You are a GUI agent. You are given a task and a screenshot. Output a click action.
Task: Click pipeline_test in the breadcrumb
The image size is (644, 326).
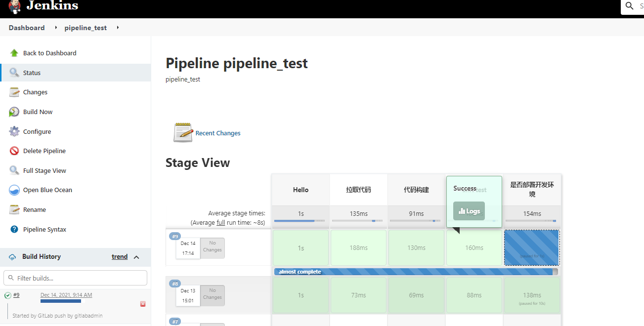(86, 28)
